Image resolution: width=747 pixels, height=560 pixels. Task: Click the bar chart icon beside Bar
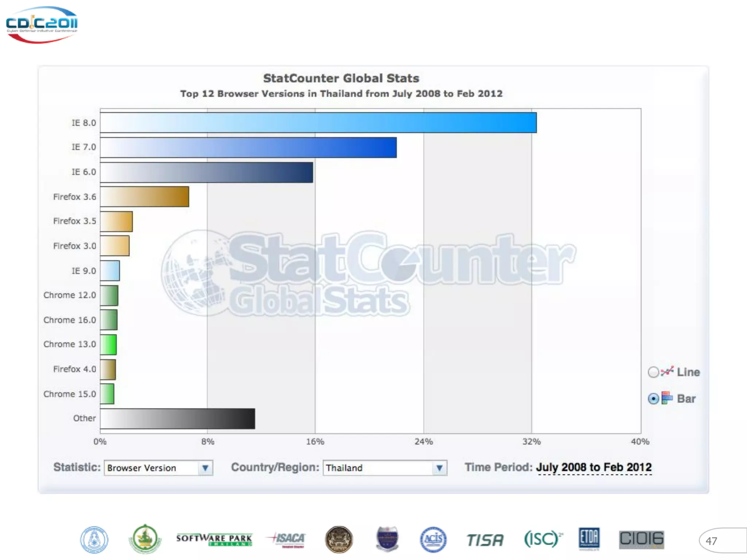point(667,398)
